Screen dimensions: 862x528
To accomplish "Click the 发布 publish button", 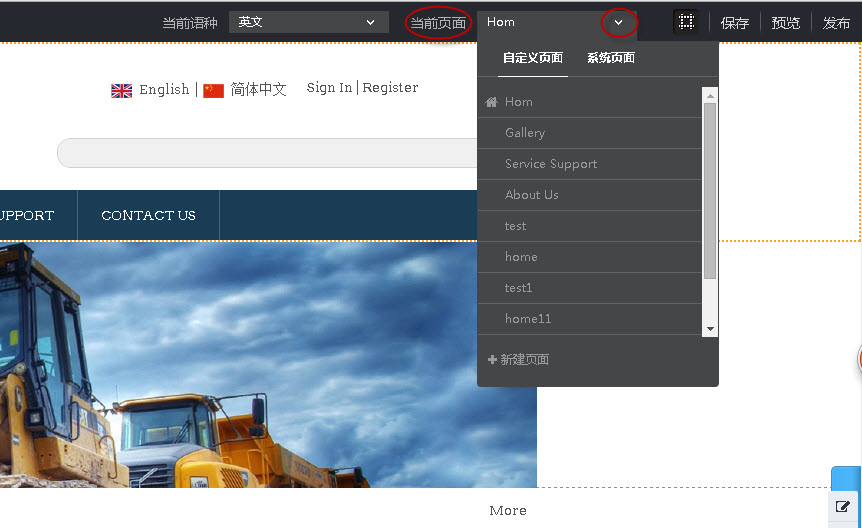I will pos(836,23).
